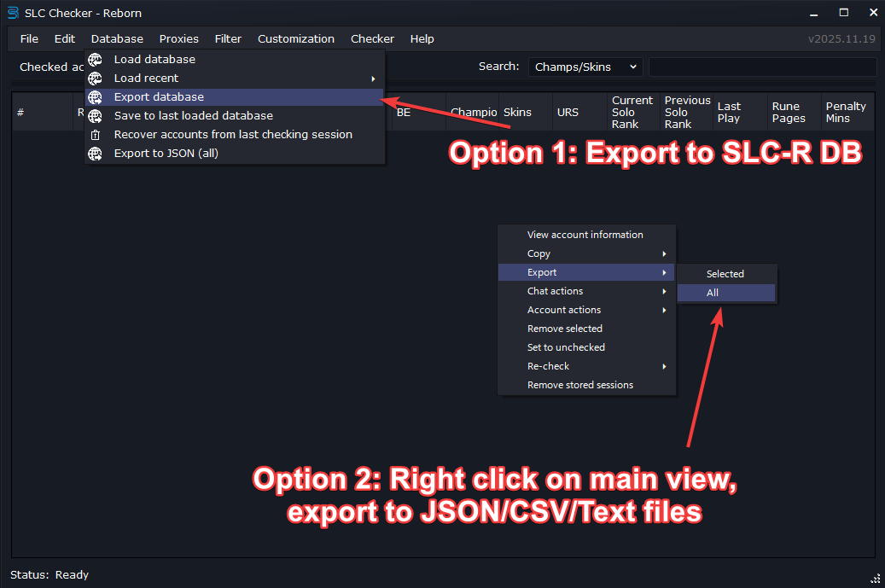Expand the Re-check submenu
The width and height of the screenshot is (885, 588).
pos(663,366)
